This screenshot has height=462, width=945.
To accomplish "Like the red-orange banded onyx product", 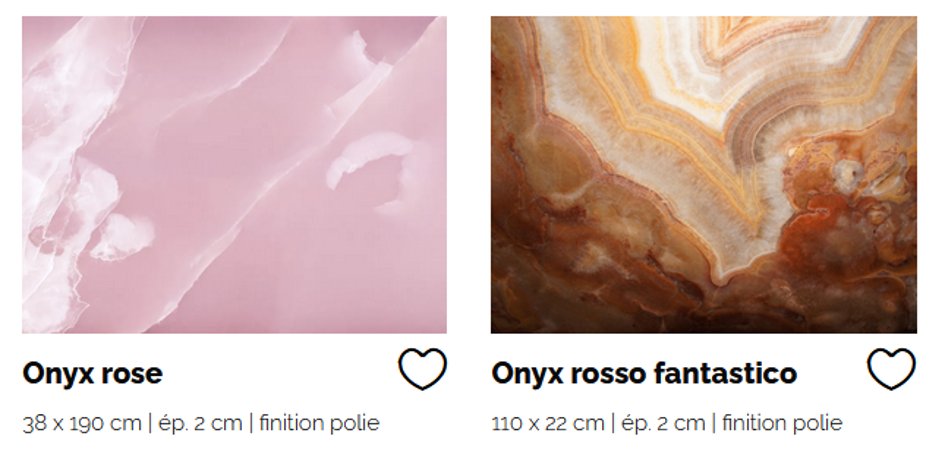I will click(x=891, y=369).
